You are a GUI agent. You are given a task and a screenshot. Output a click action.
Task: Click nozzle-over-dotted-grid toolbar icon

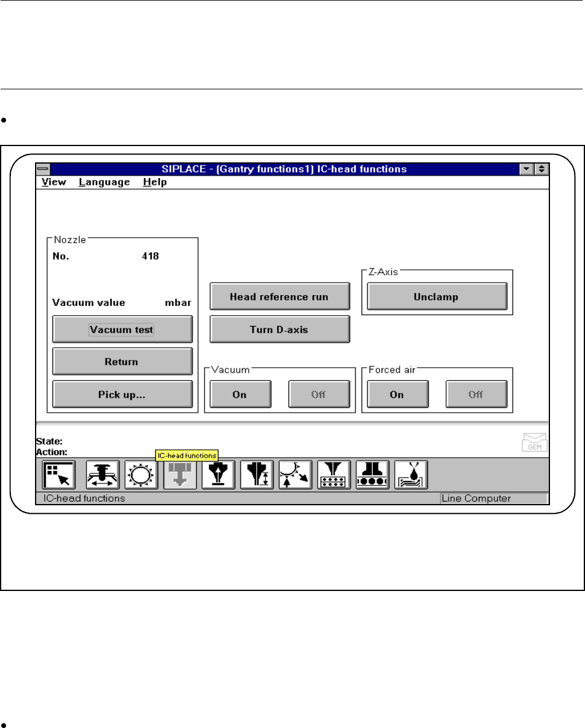[x=334, y=474]
